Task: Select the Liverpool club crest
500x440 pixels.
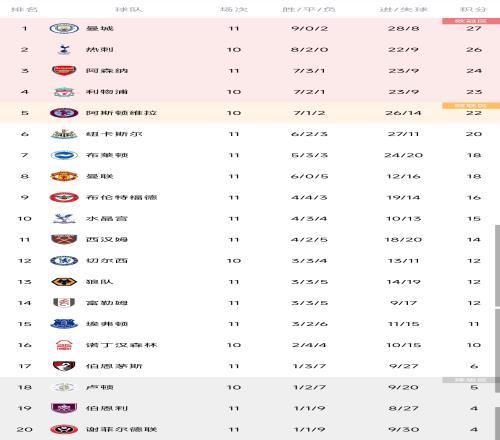Action: (x=64, y=92)
